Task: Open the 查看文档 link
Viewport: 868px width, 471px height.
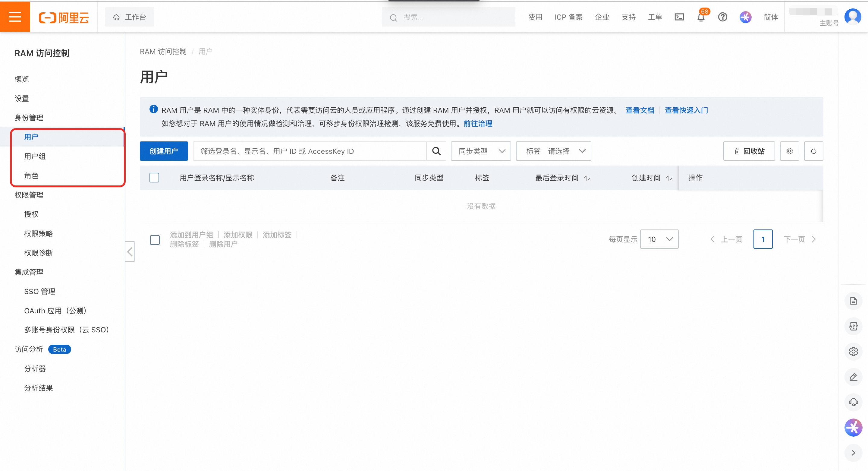Action: point(640,110)
